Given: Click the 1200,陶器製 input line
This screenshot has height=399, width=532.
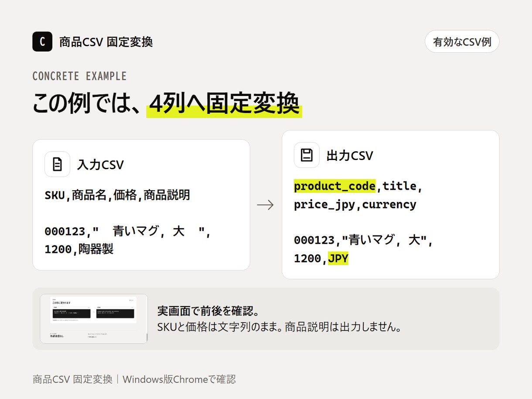Looking at the screenshot, I should pyautogui.click(x=79, y=249).
